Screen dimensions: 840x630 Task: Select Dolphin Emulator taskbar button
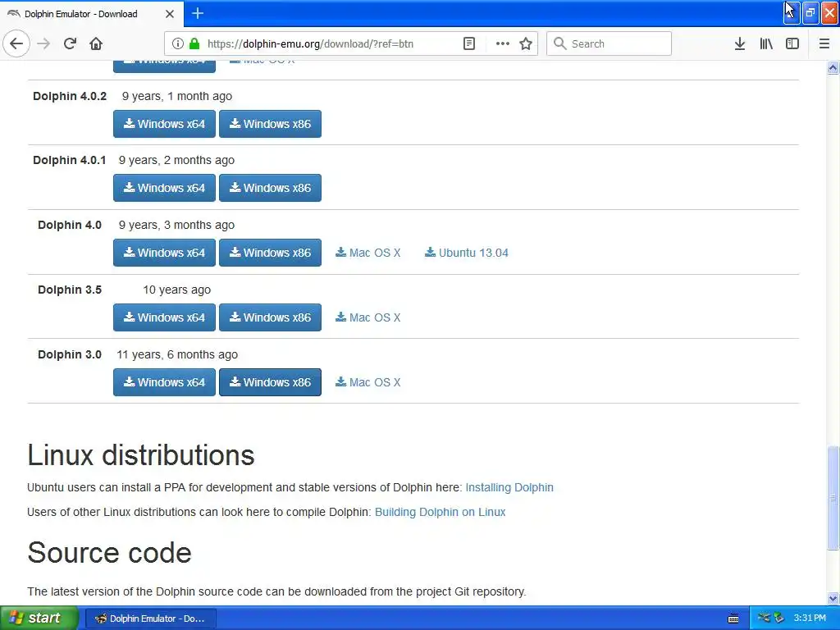151,619
